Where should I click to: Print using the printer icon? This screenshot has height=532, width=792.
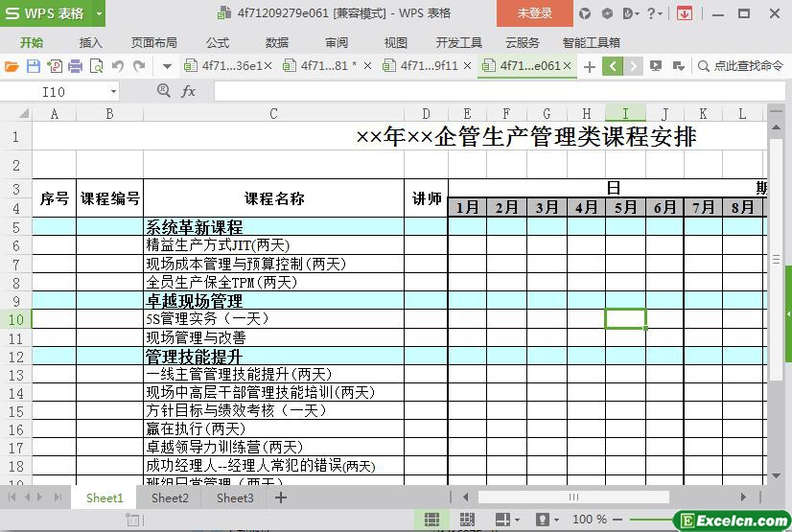75,66
